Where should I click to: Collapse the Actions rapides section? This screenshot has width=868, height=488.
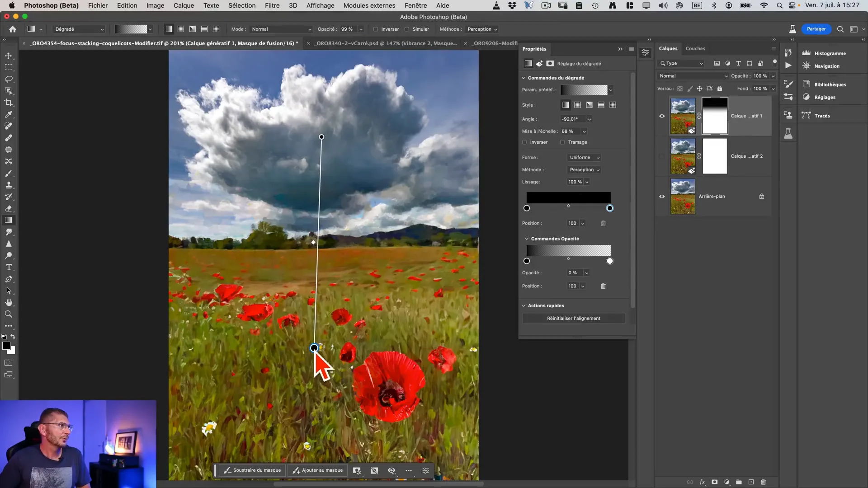[524, 305]
